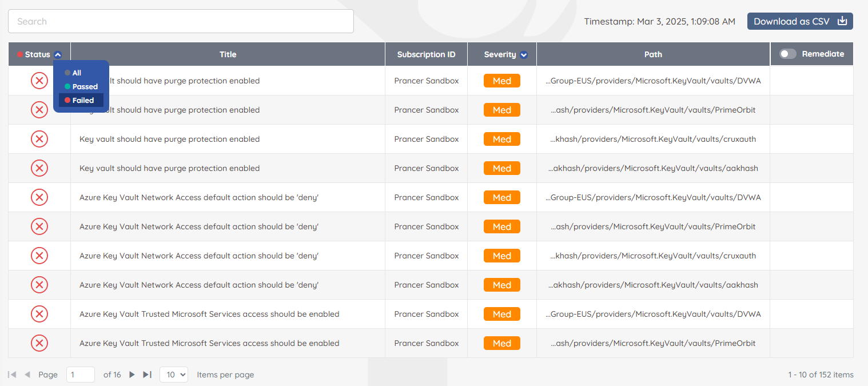Click Network Access 'deny' title in DVWA row
The image size is (868, 386).
(x=199, y=197)
